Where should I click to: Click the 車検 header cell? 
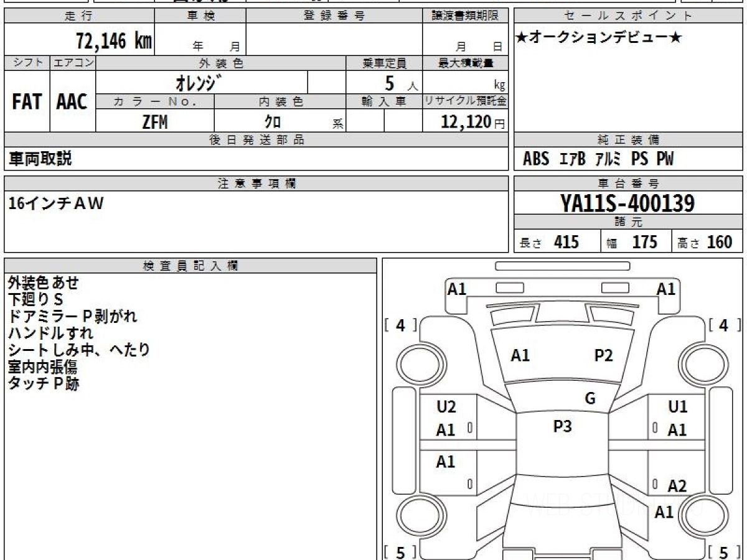pos(200,16)
